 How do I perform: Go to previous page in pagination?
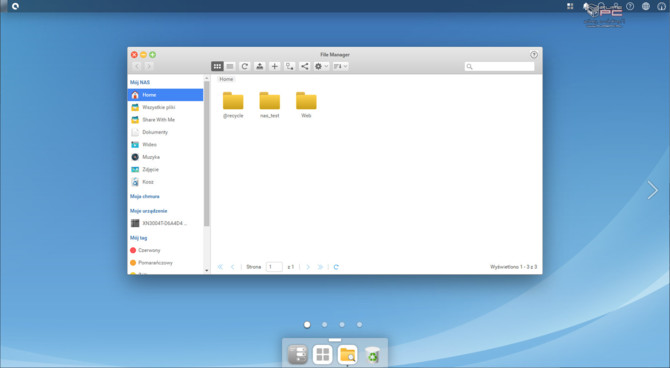(232, 267)
